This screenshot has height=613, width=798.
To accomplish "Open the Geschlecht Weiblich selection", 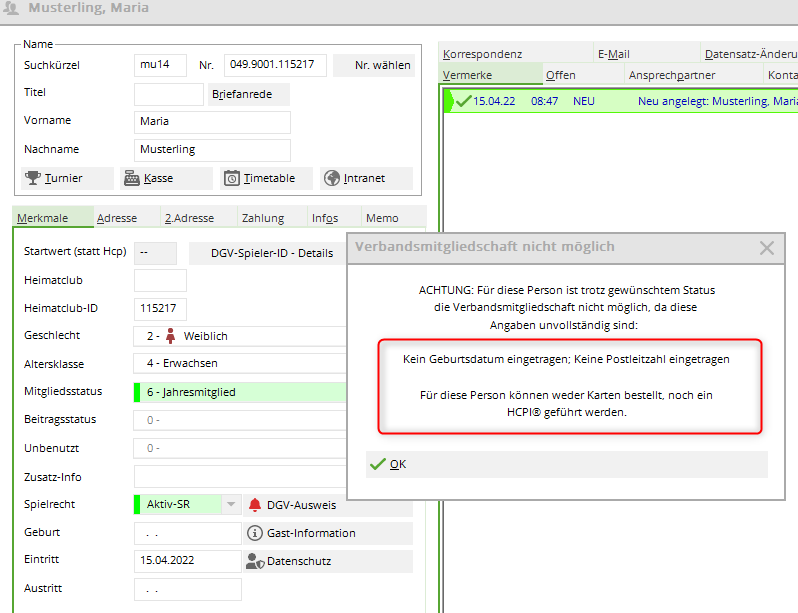I will [x=240, y=336].
